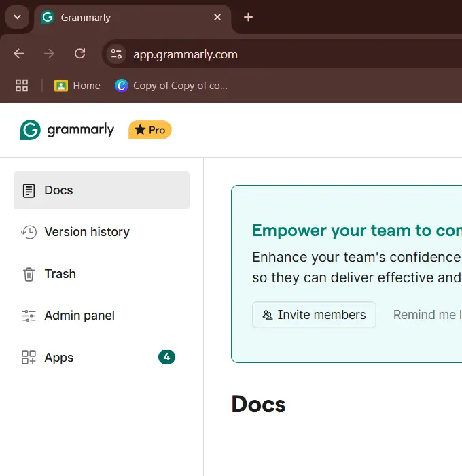Click the grammarly wordmark text
Screen dimensions: 462x476
point(81,130)
